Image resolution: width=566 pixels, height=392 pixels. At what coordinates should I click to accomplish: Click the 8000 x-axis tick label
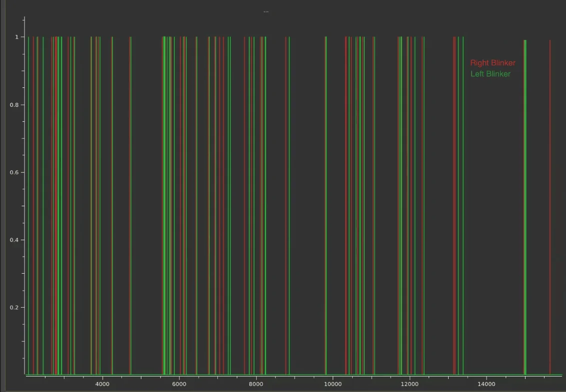tap(256, 384)
